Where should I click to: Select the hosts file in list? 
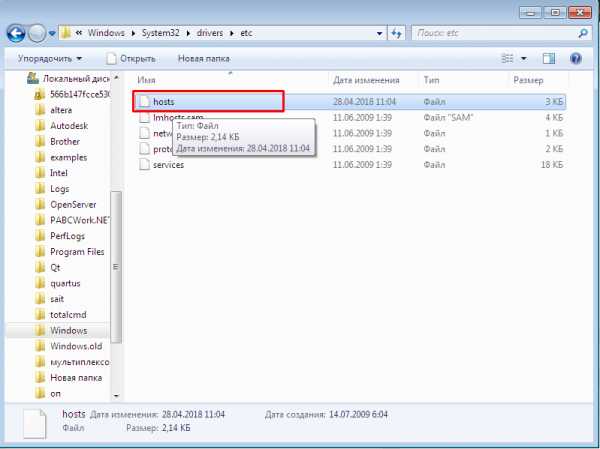click(164, 102)
